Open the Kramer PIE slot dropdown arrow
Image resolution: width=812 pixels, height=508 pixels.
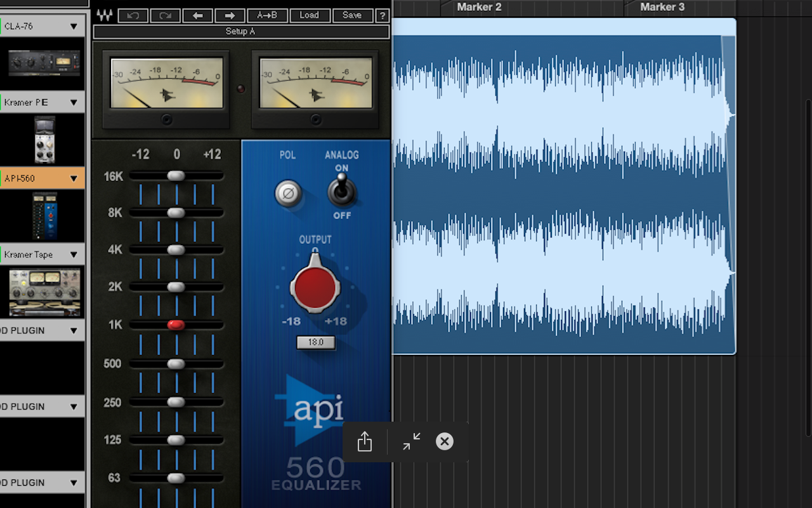pos(74,102)
